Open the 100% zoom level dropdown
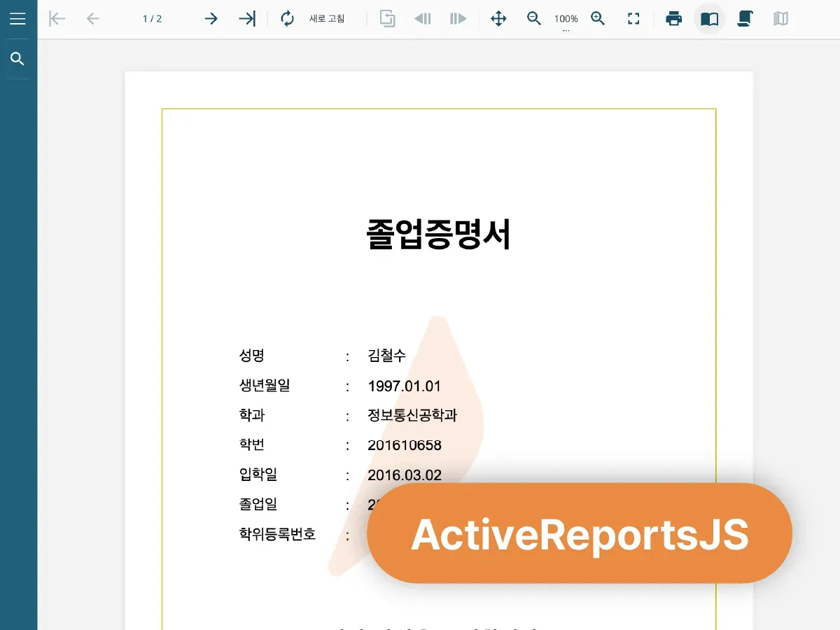This screenshot has height=630, width=840. pos(566,20)
